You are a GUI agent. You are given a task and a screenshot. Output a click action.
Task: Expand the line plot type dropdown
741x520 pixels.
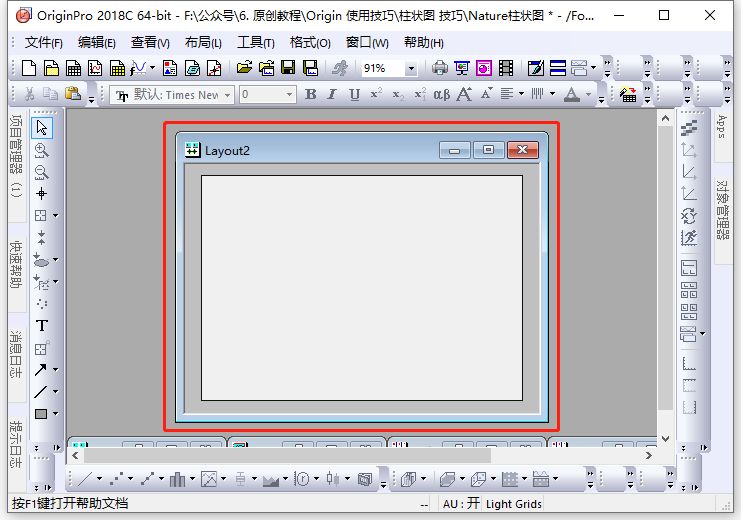(99, 479)
